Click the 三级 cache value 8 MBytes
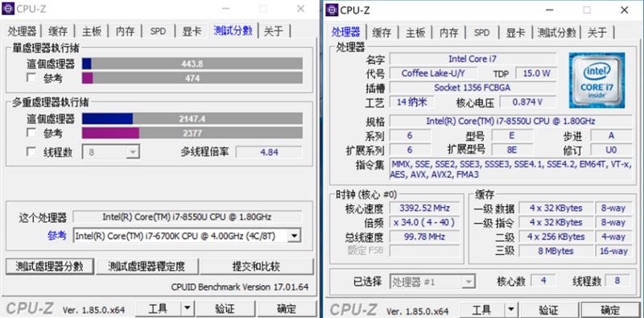Viewport: 644px width, 318px height. 555,250
